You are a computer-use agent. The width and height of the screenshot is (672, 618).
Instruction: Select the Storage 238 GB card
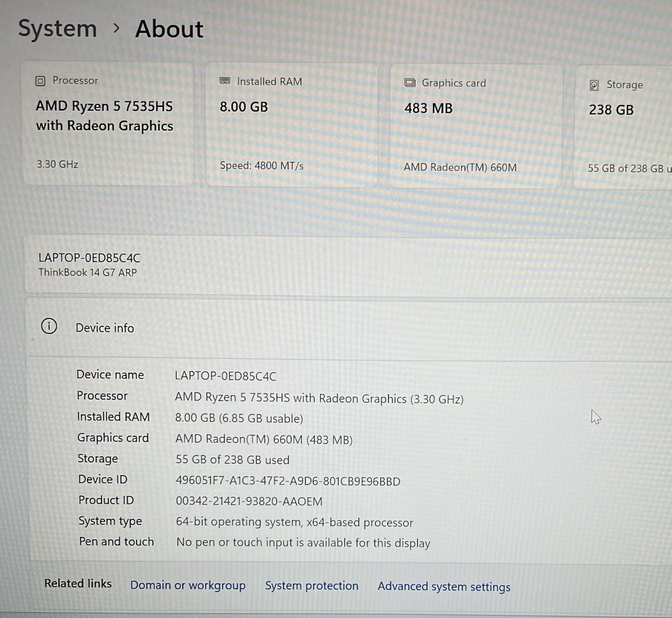click(x=623, y=127)
